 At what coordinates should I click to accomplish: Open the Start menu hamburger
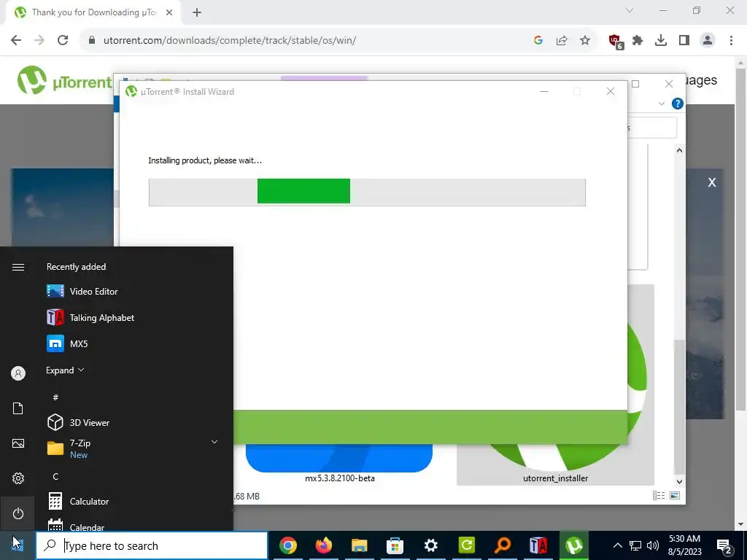(x=18, y=267)
